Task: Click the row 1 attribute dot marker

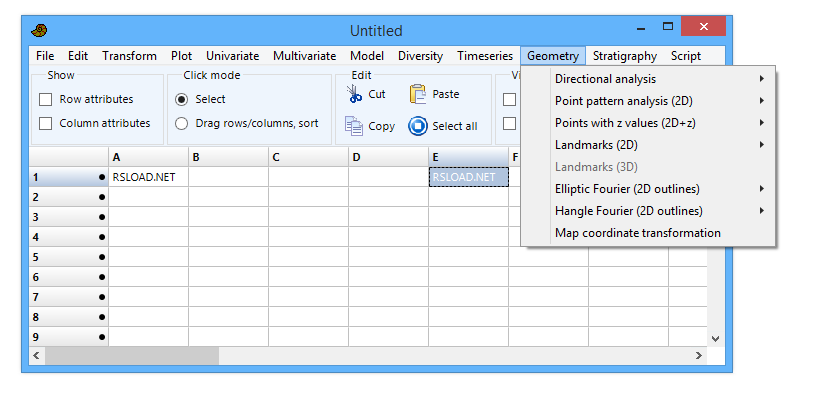Action: tap(102, 177)
